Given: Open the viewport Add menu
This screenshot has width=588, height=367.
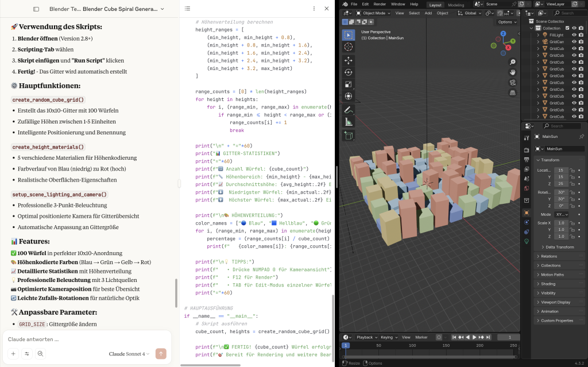Looking at the screenshot, I should (x=428, y=13).
